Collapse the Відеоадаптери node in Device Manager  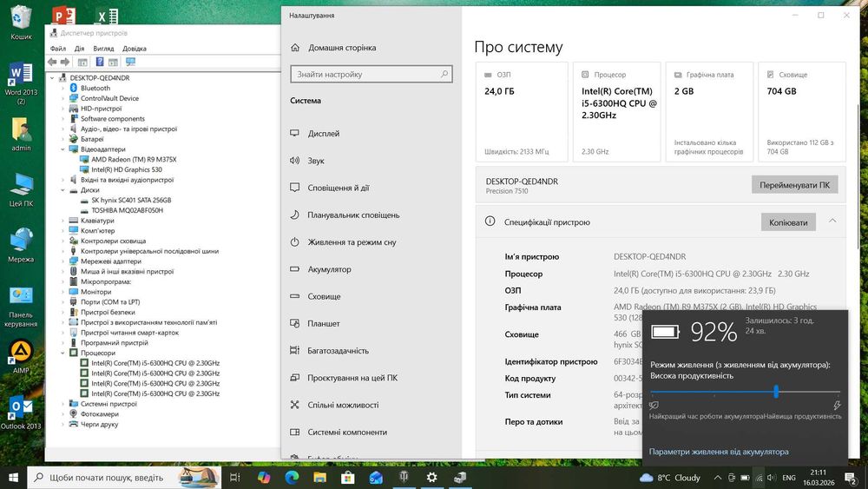62,149
